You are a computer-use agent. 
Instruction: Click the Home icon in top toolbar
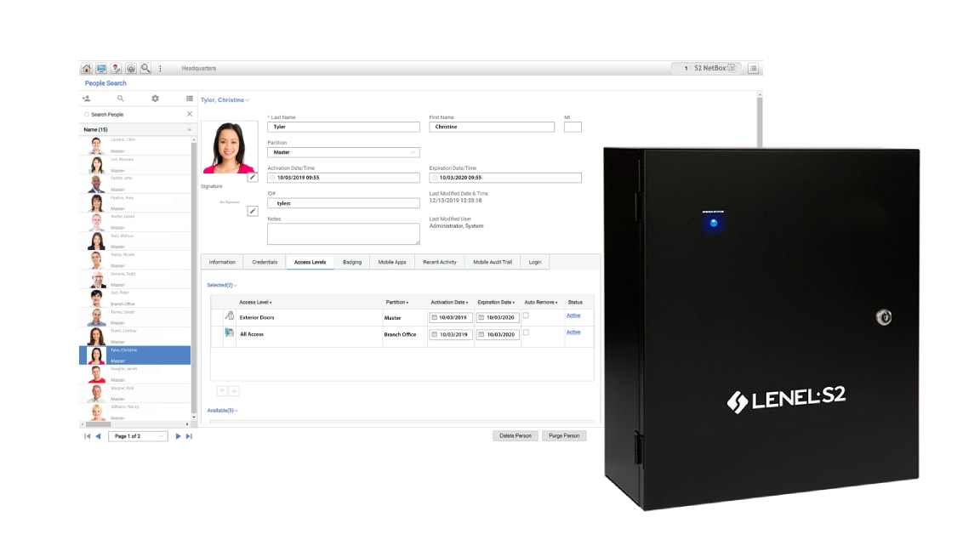coord(87,68)
